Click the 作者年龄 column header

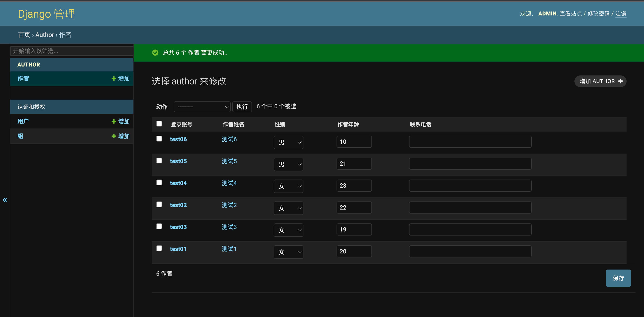click(348, 124)
